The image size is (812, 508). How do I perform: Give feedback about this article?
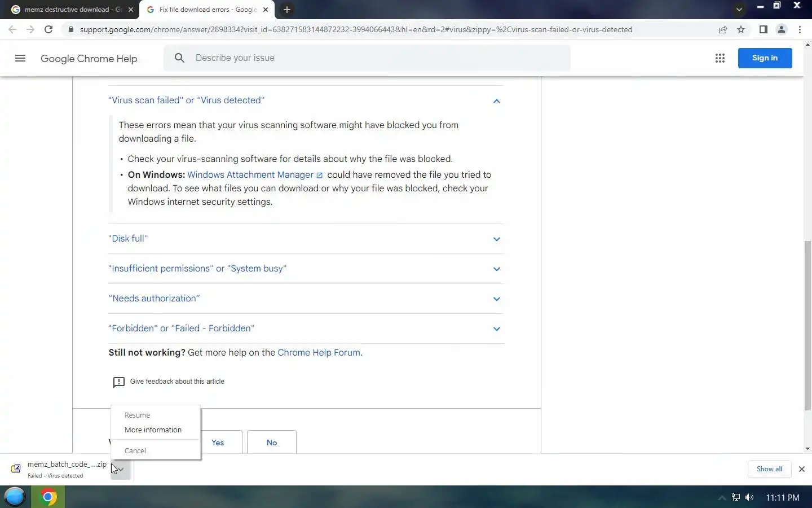177,382
